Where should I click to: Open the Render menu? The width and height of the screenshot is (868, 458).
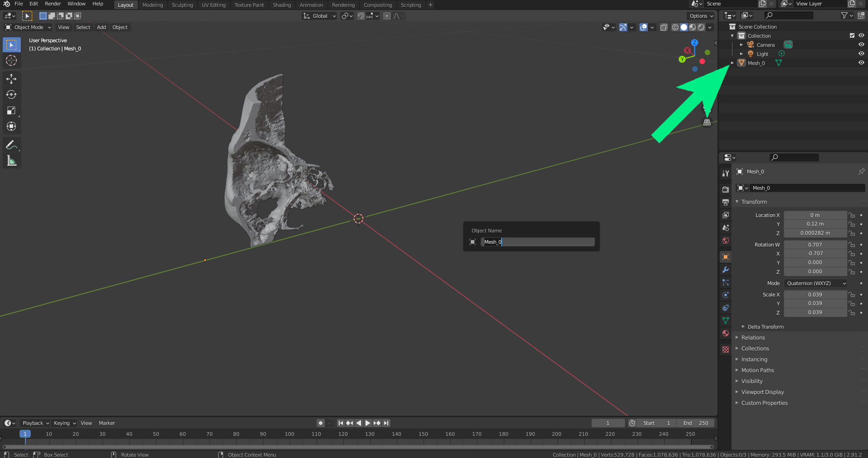53,4
